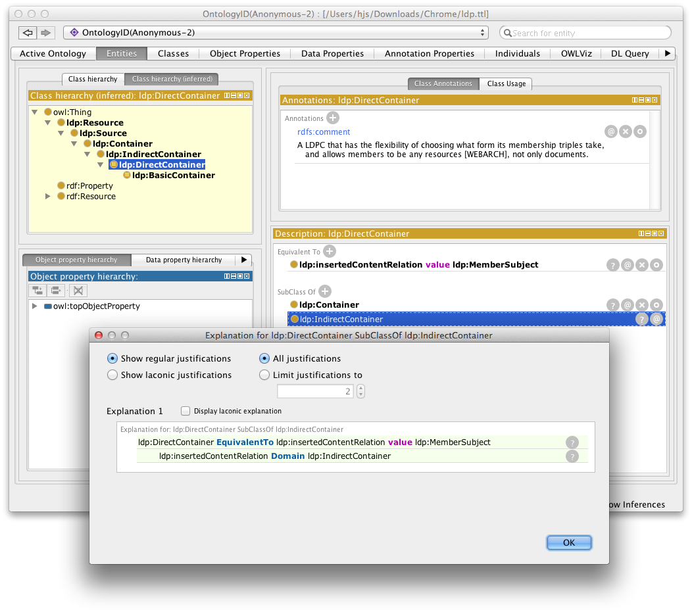Click the add SubClass Of plus icon
This screenshot has height=616, width=692.
(x=325, y=291)
